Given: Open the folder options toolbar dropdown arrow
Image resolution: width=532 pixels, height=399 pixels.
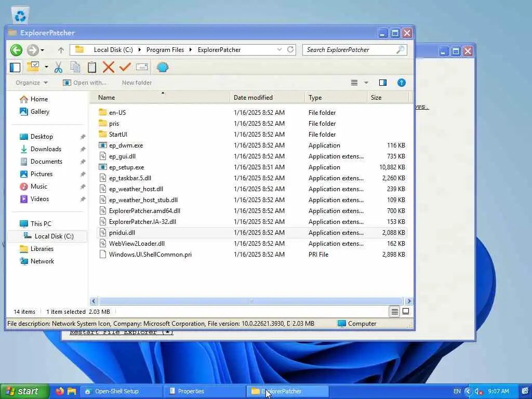Looking at the screenshot, I should tap(46, 67).
